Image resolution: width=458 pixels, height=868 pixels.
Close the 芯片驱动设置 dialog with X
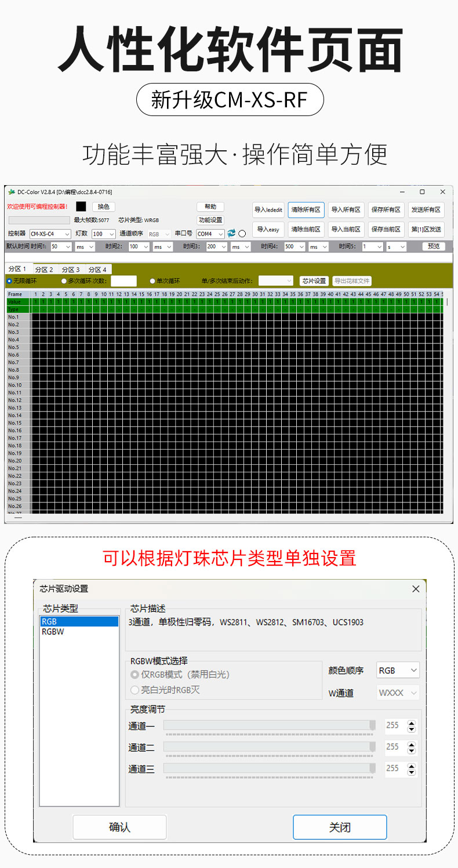coord(415,589)
